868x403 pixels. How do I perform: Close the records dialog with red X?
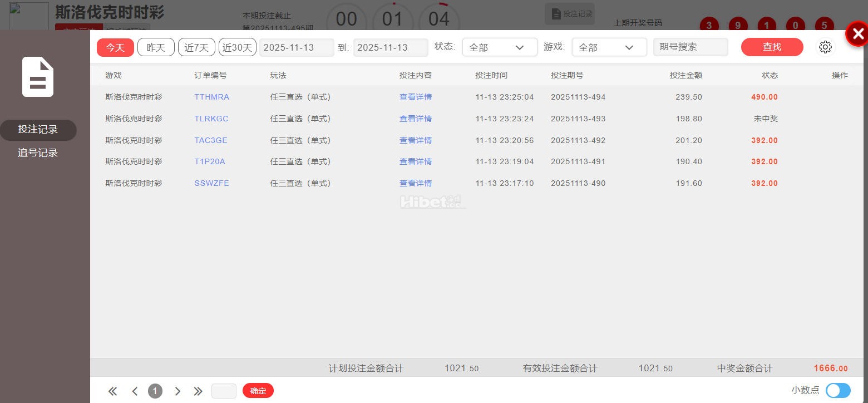tap(857, 33)
